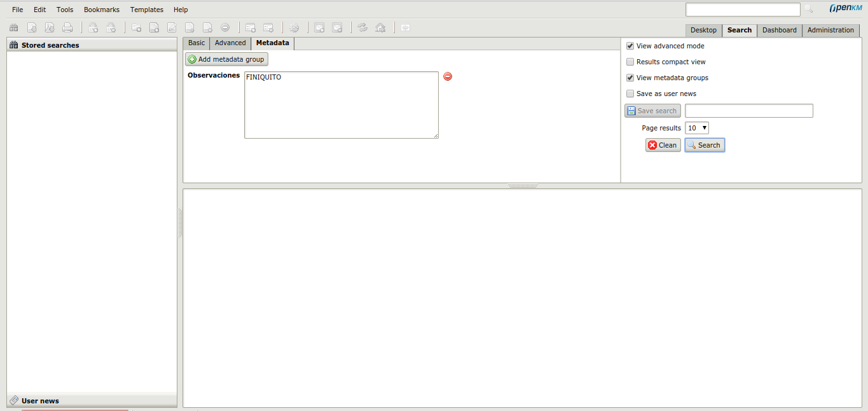The width and height of the screenshot is (868, 411).
Task: Open the Page results dropdown
Action: [x=696, y=128]
